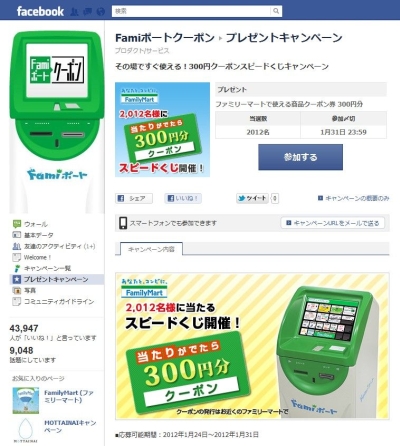This screenshot has height=446, width=400.
Task: Select the キャンペーン内容 tab
Action: click(x=151, y=249)
